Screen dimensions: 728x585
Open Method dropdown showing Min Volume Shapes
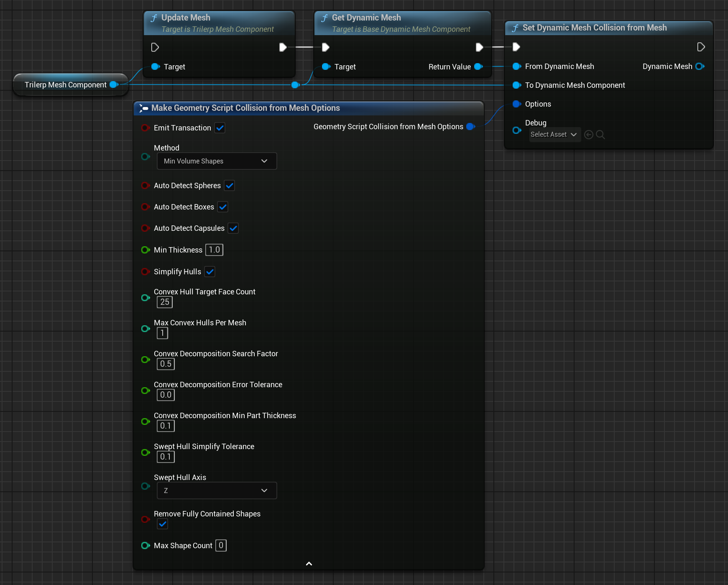tap(217, 161)
